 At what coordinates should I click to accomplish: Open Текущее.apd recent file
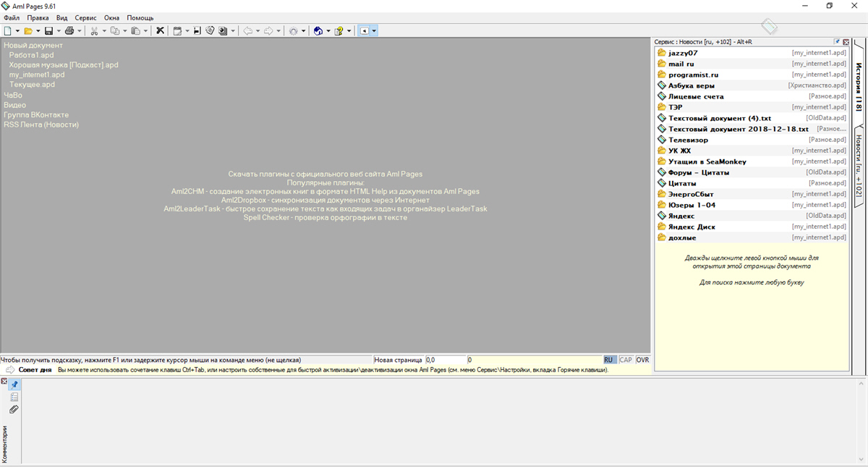tap(32, 85)
